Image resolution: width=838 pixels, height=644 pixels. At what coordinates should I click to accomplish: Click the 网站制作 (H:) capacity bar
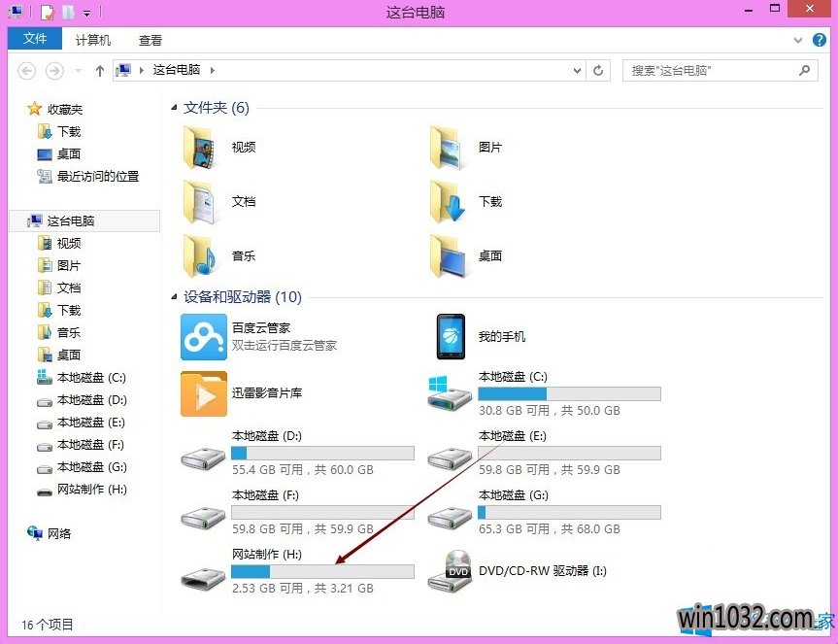(322, 572)
